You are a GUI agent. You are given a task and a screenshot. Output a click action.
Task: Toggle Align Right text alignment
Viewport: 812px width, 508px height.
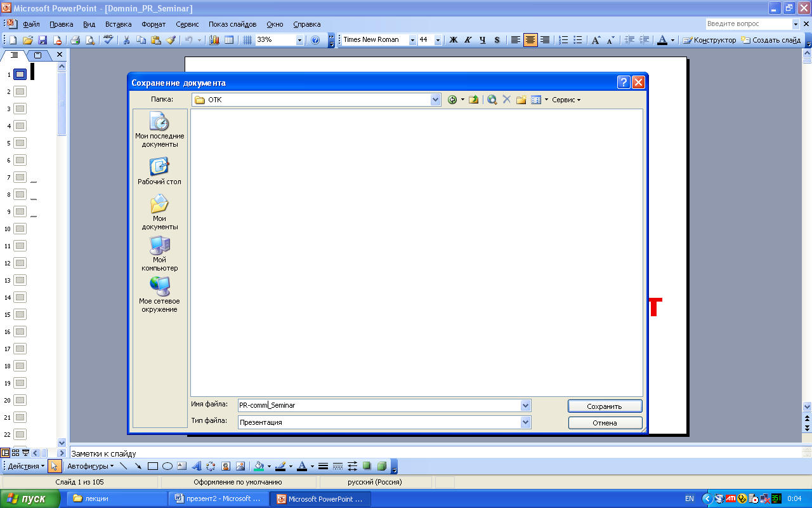(x=545, y=40)
